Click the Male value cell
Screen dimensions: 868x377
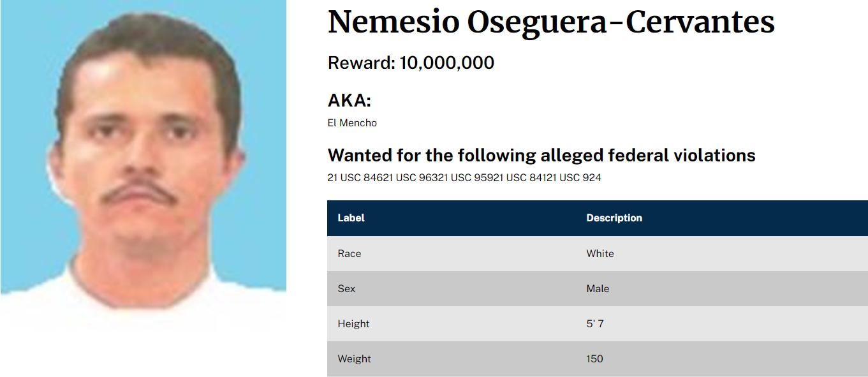(x=598, y=289)
